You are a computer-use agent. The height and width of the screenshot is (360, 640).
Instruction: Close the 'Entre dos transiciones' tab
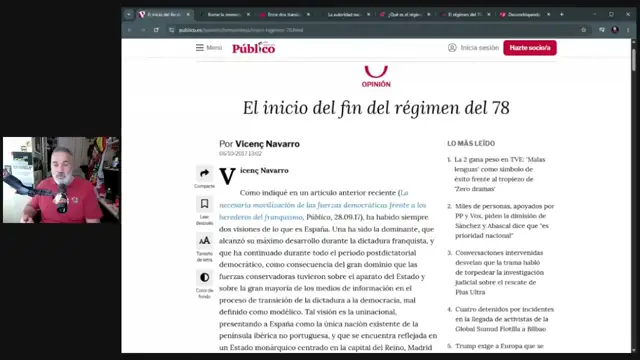308,14
